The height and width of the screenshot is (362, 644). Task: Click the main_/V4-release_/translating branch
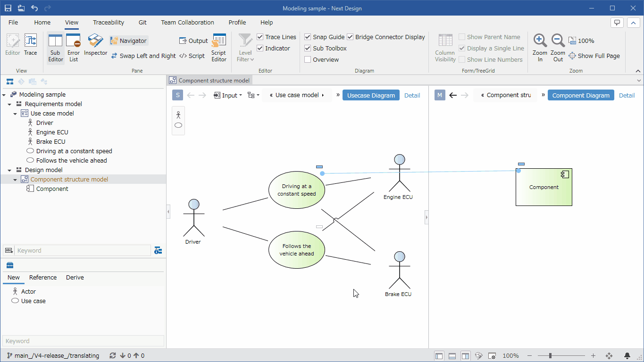click(53, 356)
